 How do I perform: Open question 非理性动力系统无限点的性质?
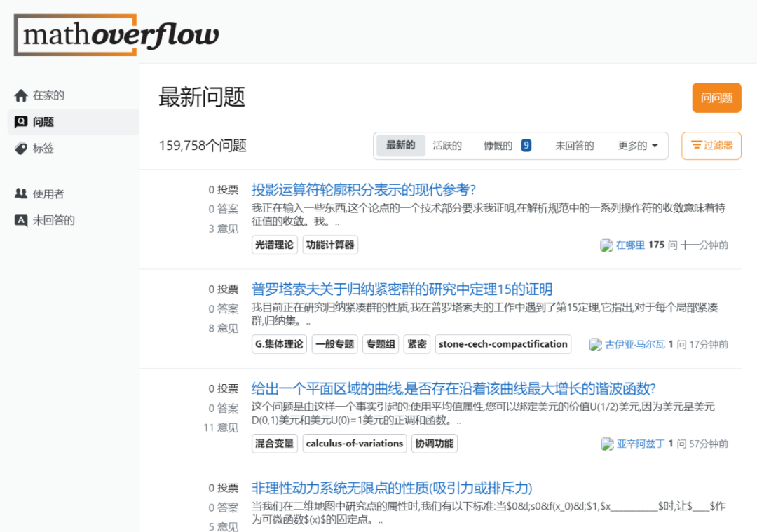click(392, 488)
